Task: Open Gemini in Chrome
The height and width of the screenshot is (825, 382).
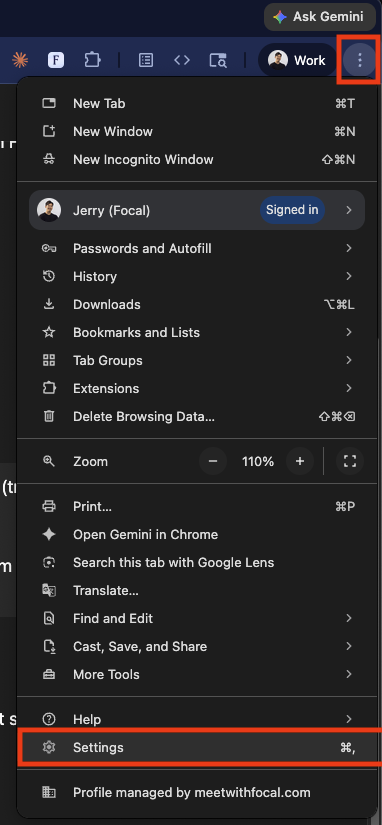Action: [x=198, y=535]
